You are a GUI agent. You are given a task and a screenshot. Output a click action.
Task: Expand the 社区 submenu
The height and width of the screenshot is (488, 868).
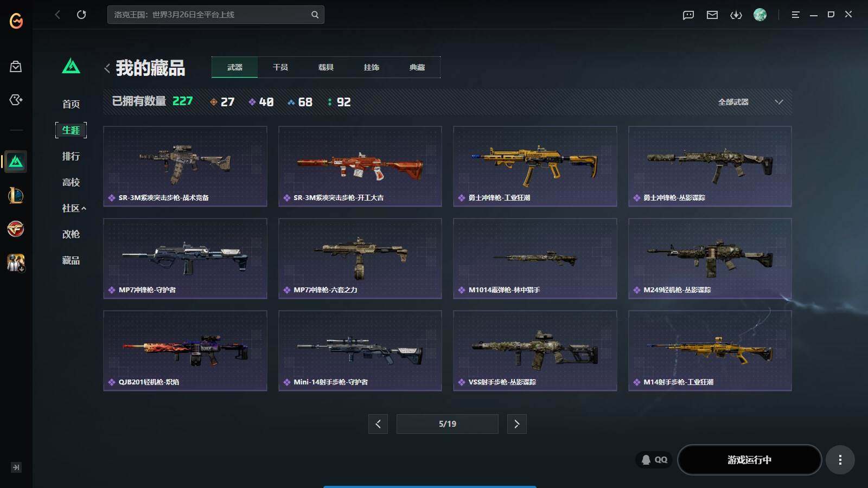[x=74, y=208]
